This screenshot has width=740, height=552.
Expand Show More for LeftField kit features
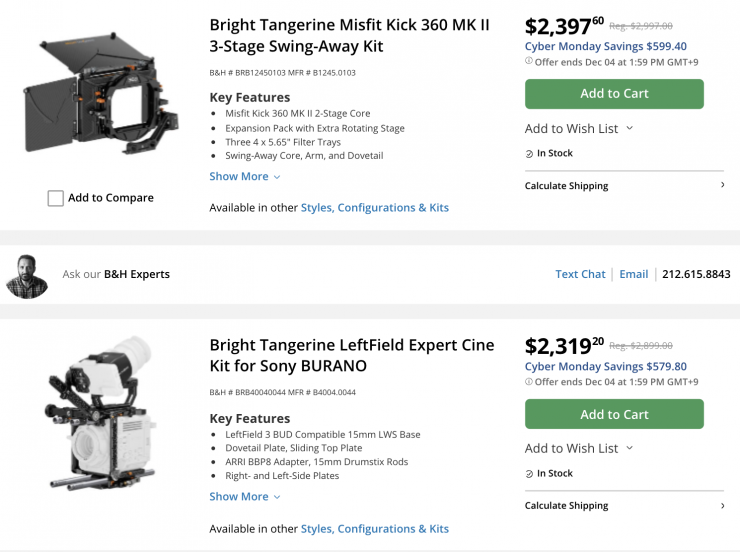click(x=245, y=497)
